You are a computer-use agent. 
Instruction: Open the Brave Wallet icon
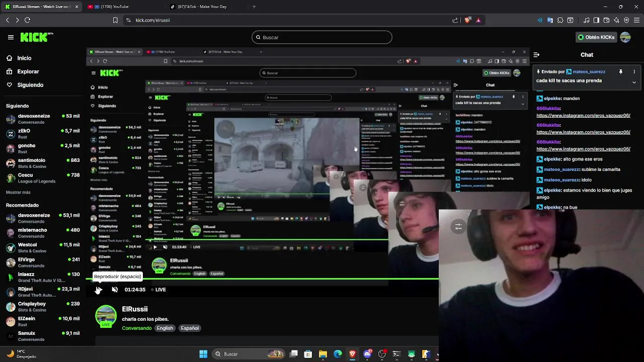[x=606, y=20]
